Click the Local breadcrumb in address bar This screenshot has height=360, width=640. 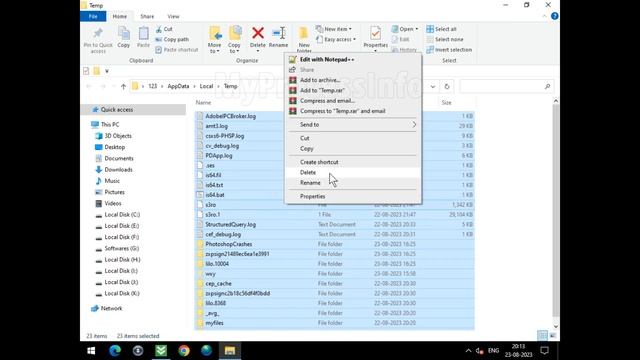coord(206,87)
